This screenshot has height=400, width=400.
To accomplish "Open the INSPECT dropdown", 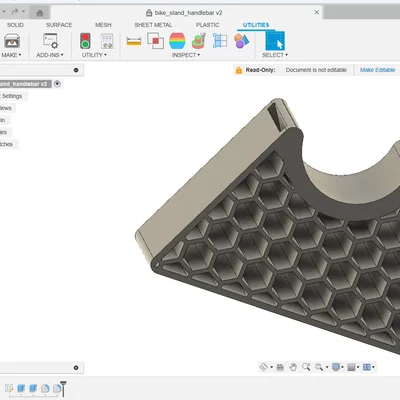I will [186, 55].
